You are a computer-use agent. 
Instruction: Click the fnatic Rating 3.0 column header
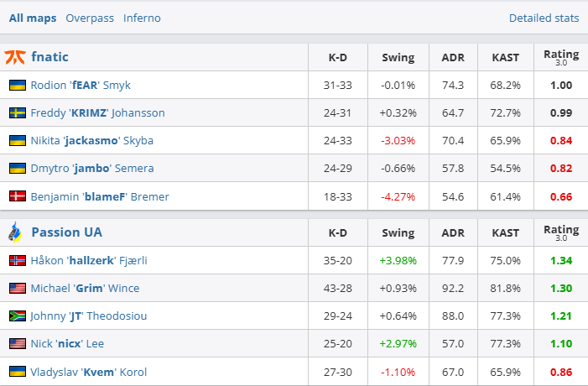coord(561,57)
